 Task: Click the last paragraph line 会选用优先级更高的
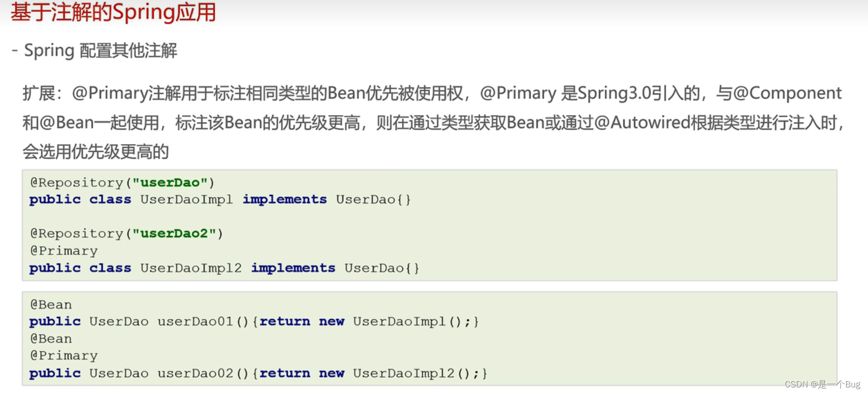[95, 151]
